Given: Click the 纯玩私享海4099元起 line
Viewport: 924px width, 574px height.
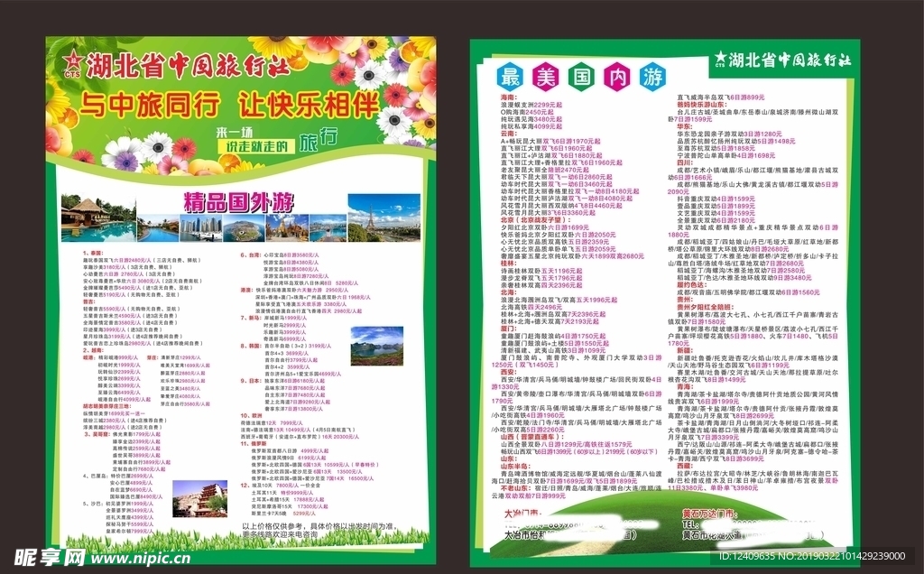Looking at the screenshot, I should pyautogui.click(x=531, y=126).
